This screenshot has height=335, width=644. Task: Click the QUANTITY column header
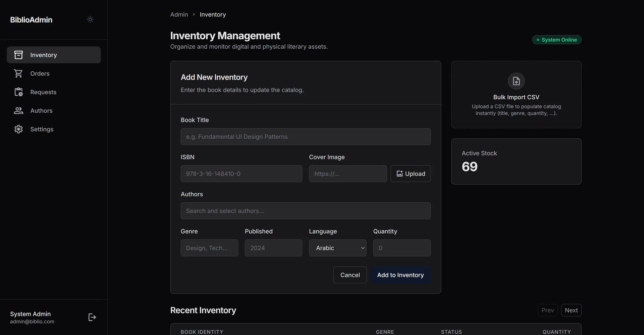tap(556, 332)
